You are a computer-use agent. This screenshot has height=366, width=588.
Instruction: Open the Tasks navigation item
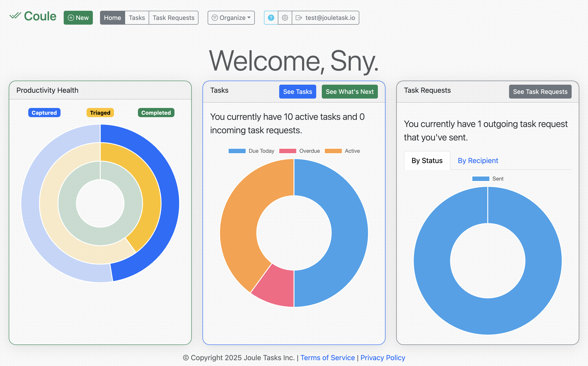[137, 18]
